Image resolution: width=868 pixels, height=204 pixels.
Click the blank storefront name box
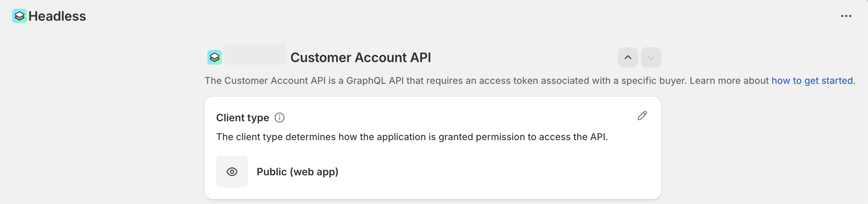point(255,54)
